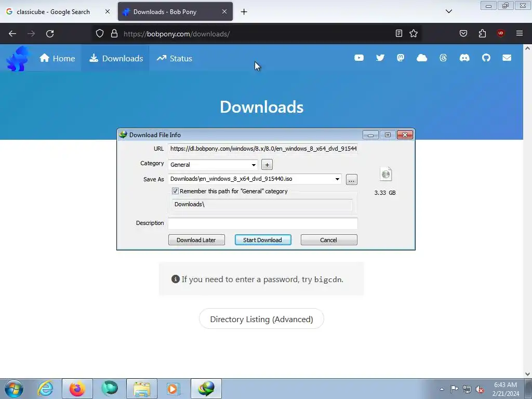The height and width of the screenshot is (399, 532).
Task: Click Internet Download Manager taskbar icon
Action: click(x=206, y=389)
